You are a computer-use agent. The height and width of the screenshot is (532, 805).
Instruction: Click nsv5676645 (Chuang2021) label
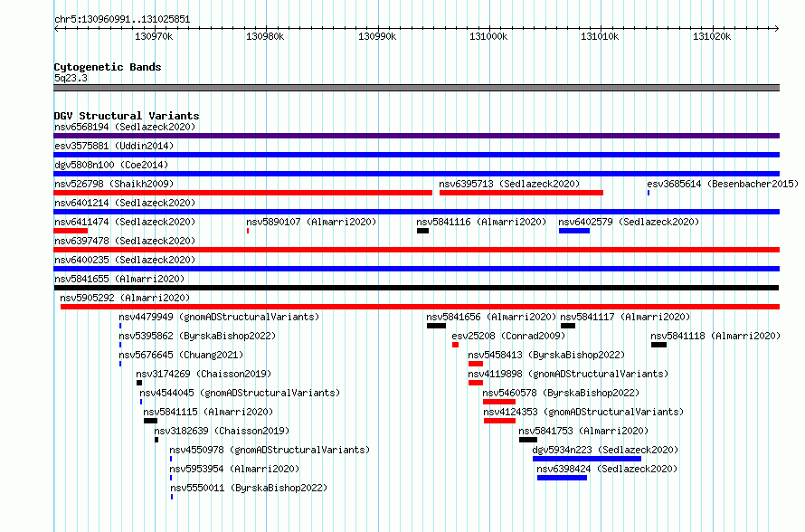pos(181,355)
